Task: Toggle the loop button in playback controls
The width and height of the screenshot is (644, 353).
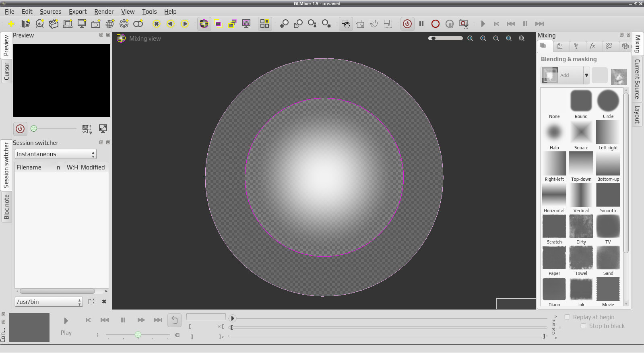Action: coord(175,320)
